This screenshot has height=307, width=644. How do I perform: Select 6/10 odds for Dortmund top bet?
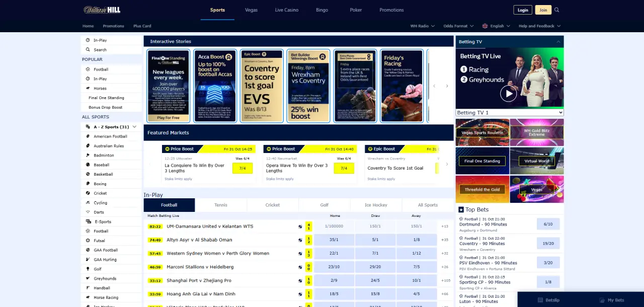(x=548, y=224)
